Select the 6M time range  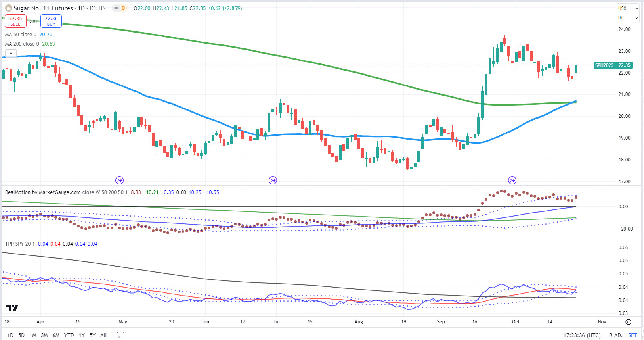click(x=56, y=335)
